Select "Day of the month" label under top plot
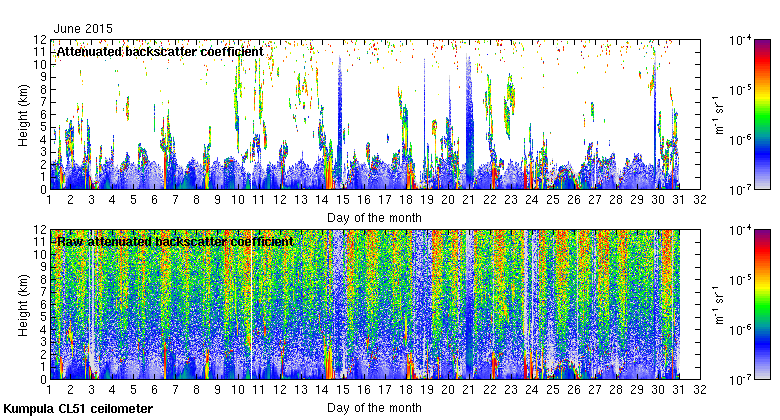The height and width of the screenshot is (420, 780). tap(373, 217)
